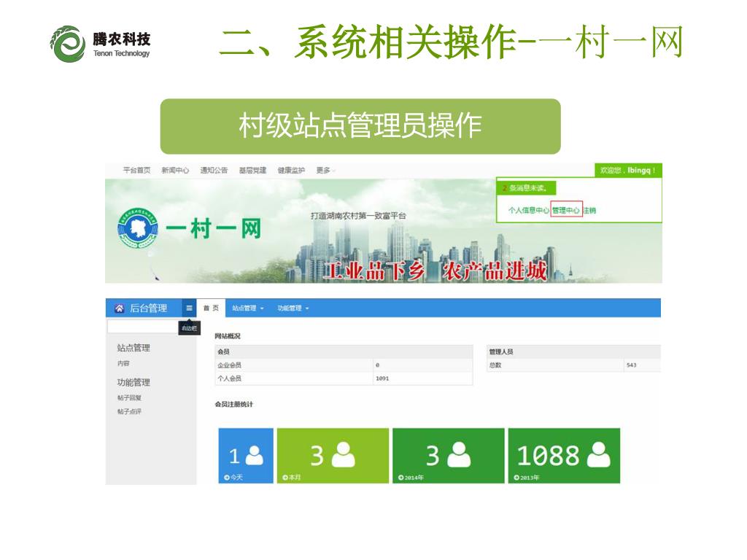
Task: Click the 管理人员 table header
Action: pyautogui.click(x=501, y=352)
